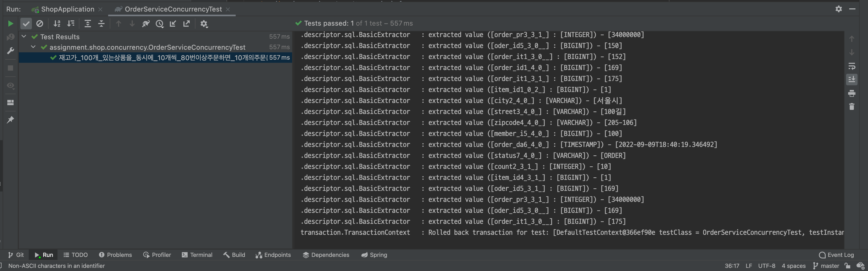Open the Run tool window button
Viewport: 868px width, 271px height.
(44, 255)
